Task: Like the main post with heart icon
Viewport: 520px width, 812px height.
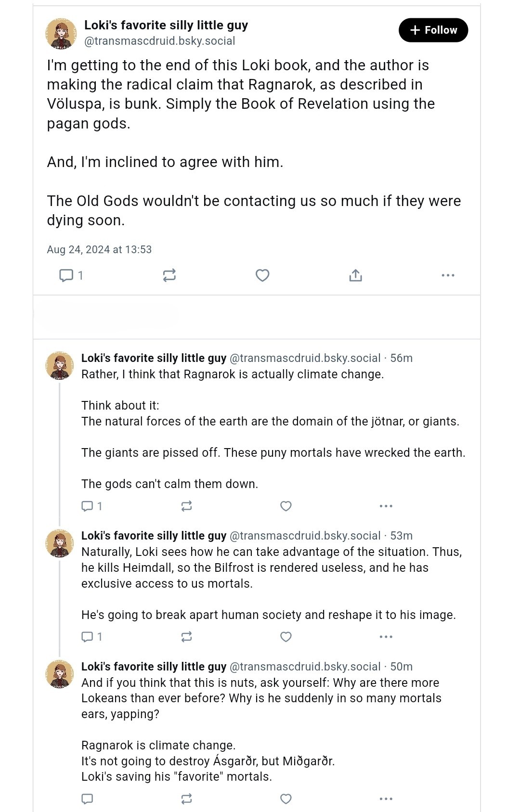Action: pyautogui.click(x=262, y=275)
